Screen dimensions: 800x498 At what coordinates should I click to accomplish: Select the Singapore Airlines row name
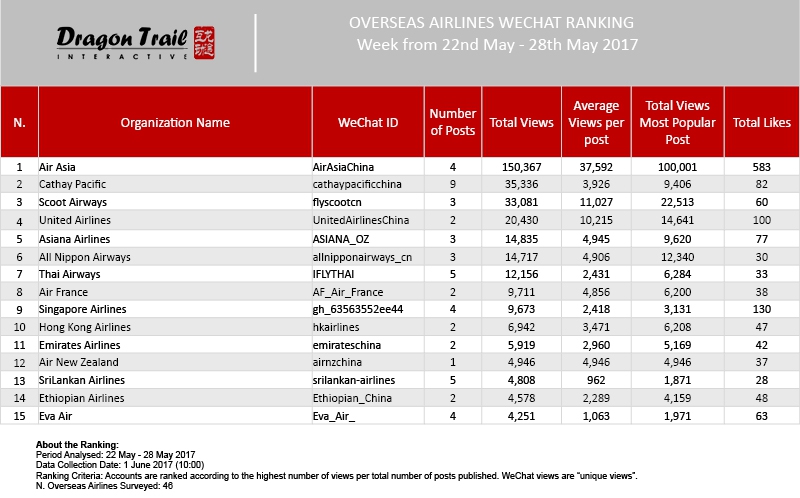(83, 309)
